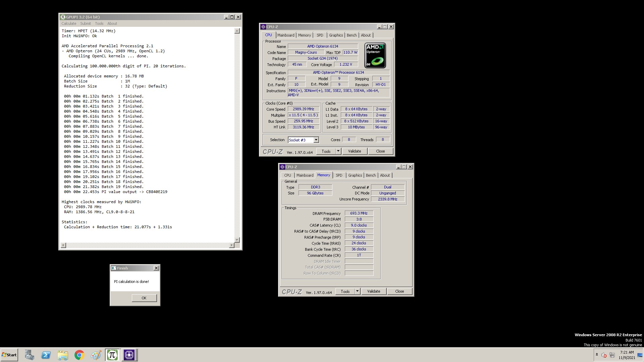
Task: Click Tools button in CPU-Z Memory window
Action: pyautogui.click(x=345, y=291)
